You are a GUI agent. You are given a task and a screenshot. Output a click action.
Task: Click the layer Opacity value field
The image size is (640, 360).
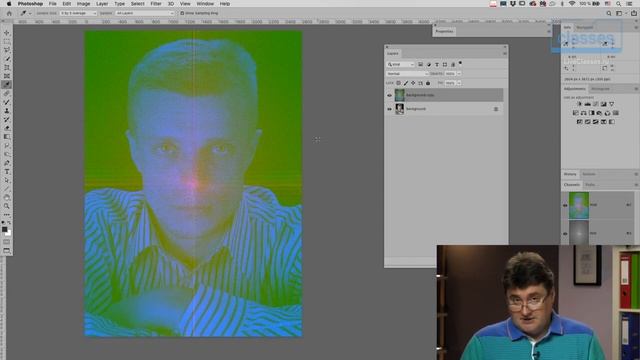pos(450,73)
